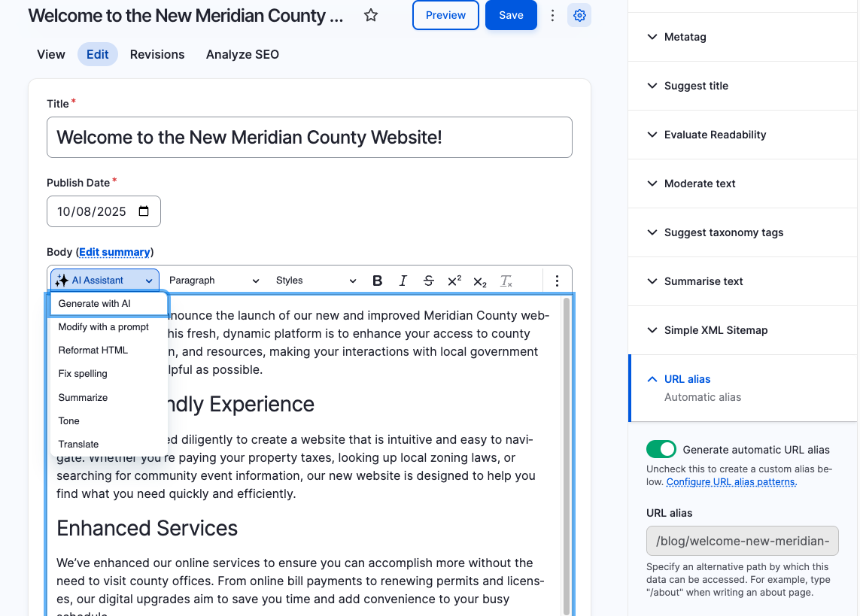Switch to the Revisions tab
The height and width of the screenshot is (616, 860).
pos(157,54)
